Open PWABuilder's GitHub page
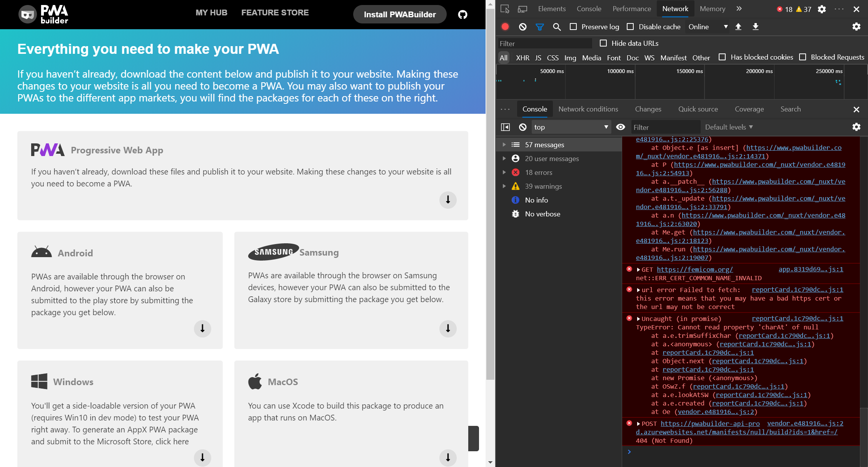 [x=462, y=14]
